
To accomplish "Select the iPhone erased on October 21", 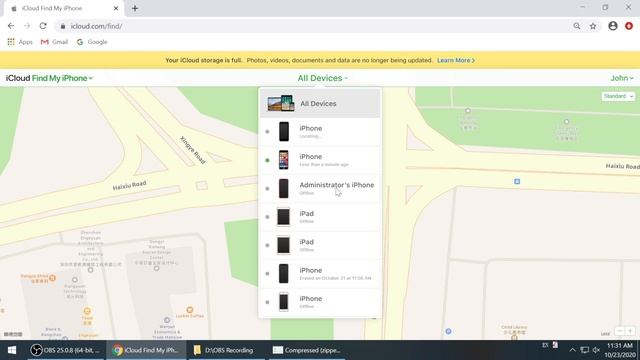I will [320, 273].
